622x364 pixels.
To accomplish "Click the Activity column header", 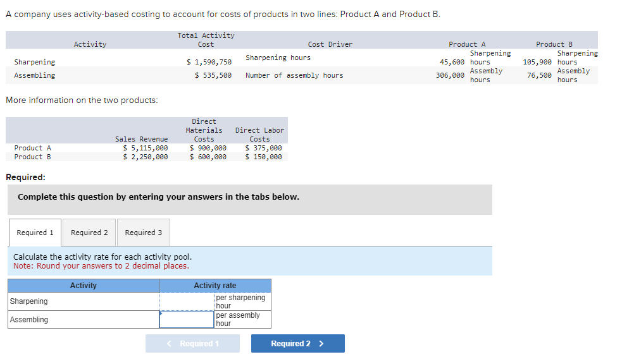I will click(82, 285).
